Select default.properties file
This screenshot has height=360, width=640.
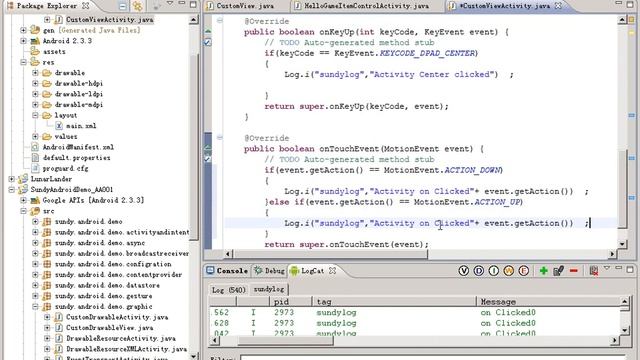coord(76,158)
